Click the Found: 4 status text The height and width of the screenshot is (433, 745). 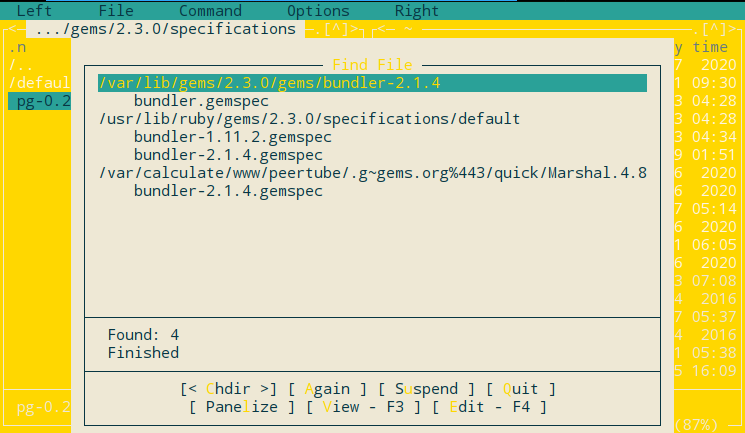pyautogui.click(x=143, y=335)
